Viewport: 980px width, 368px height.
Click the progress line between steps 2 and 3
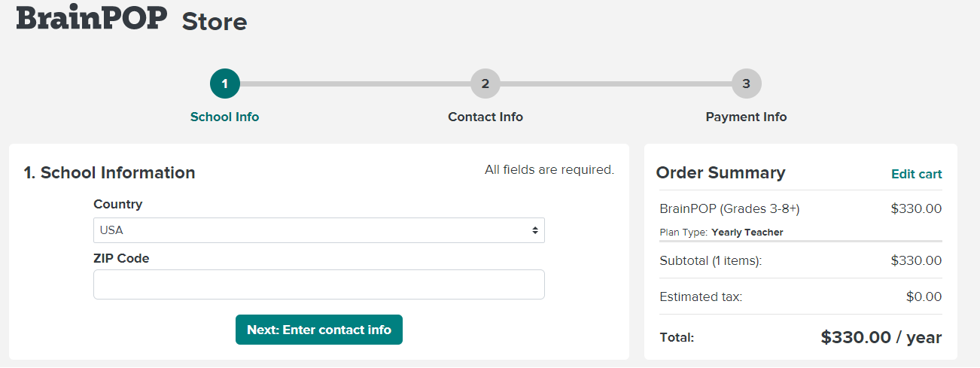pyautogui.click(x=616, y=84)
